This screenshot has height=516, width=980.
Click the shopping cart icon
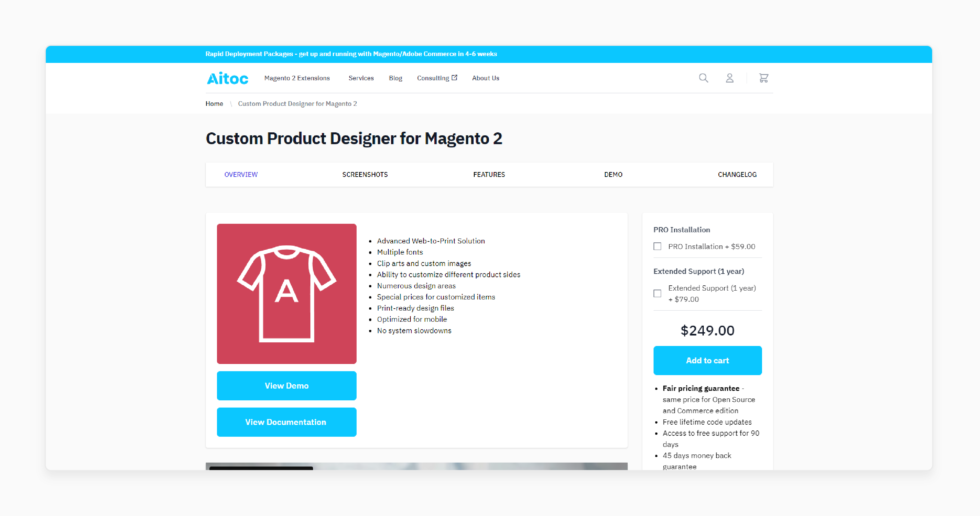(764, 78)
